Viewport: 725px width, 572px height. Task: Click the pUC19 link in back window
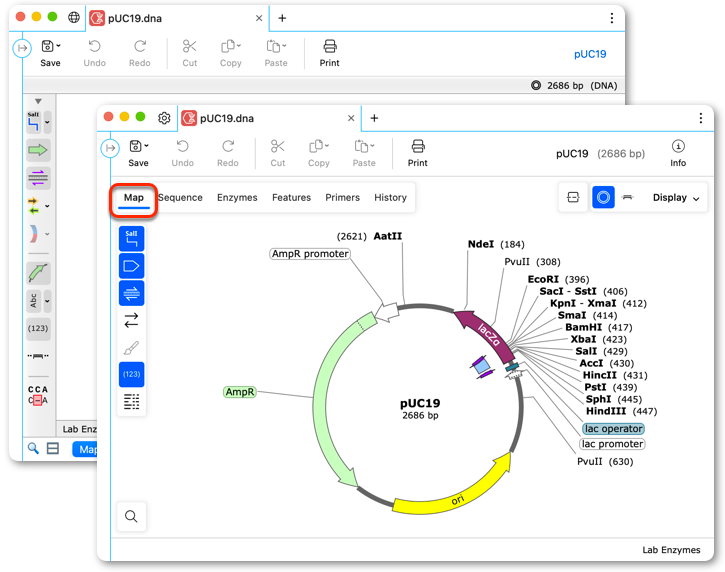(590, 54)
